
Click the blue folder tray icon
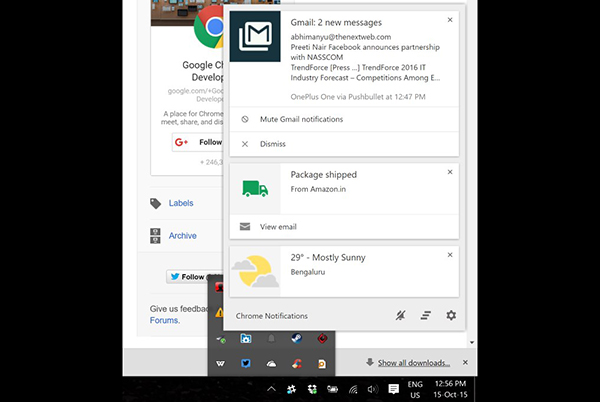(246, 339)
